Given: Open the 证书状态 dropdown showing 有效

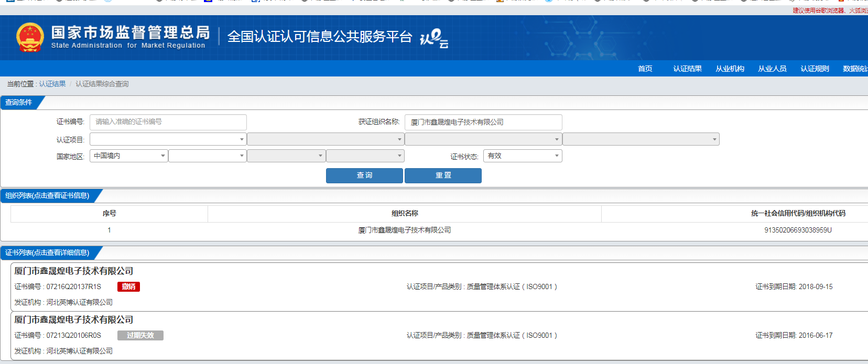Looking at the screenshot, I should tap(523, 156).
